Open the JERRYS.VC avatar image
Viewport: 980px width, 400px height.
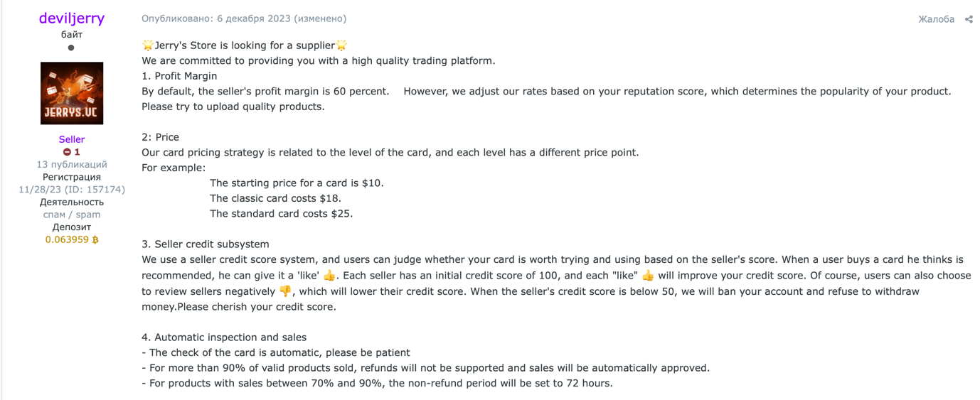click(72, 93)
